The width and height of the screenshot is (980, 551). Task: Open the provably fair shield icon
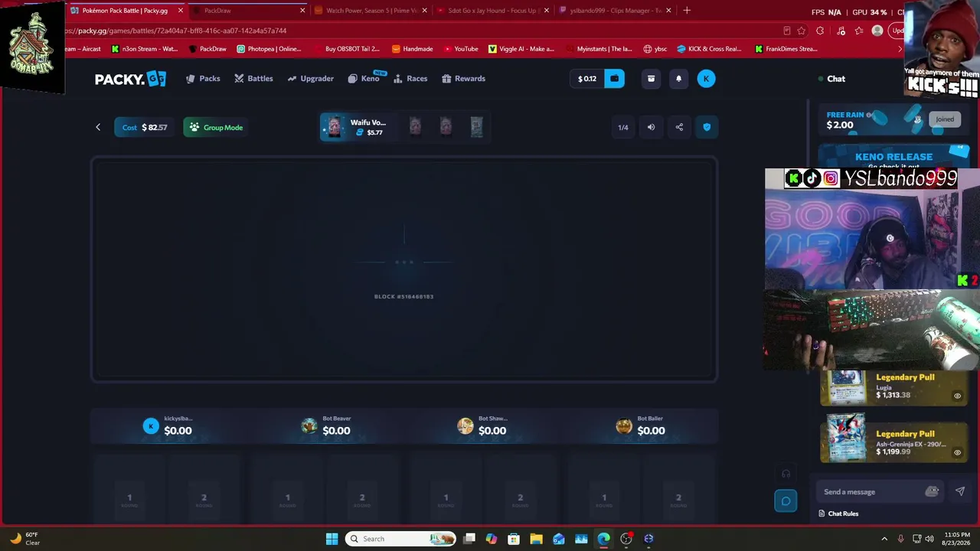coord(707,127)
